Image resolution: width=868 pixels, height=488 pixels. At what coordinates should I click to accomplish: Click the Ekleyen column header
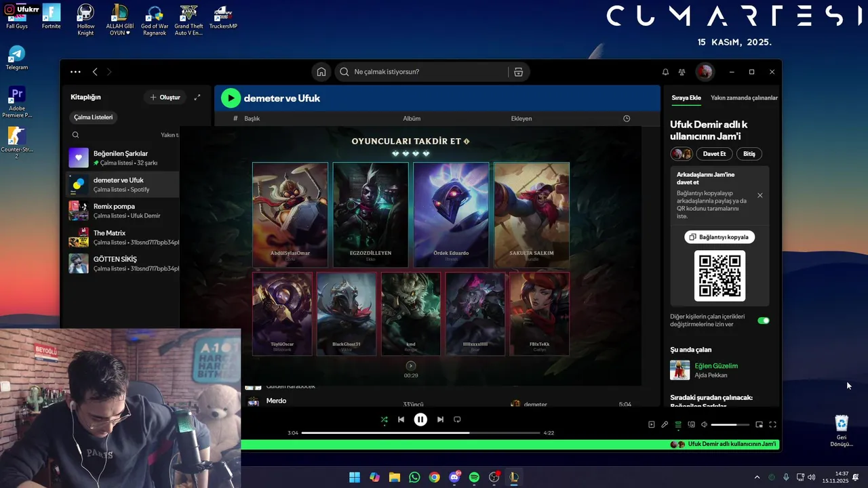tap(521, 119)
